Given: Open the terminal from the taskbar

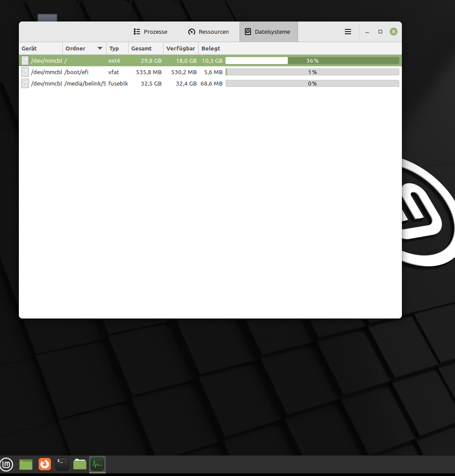Looking at the screenshot, I should pyautogui.click(x=62, y=464).
